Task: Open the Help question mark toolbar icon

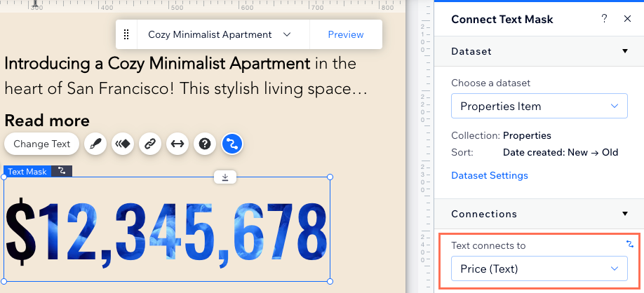Action: pyautogui.click(x=205, y=144)
